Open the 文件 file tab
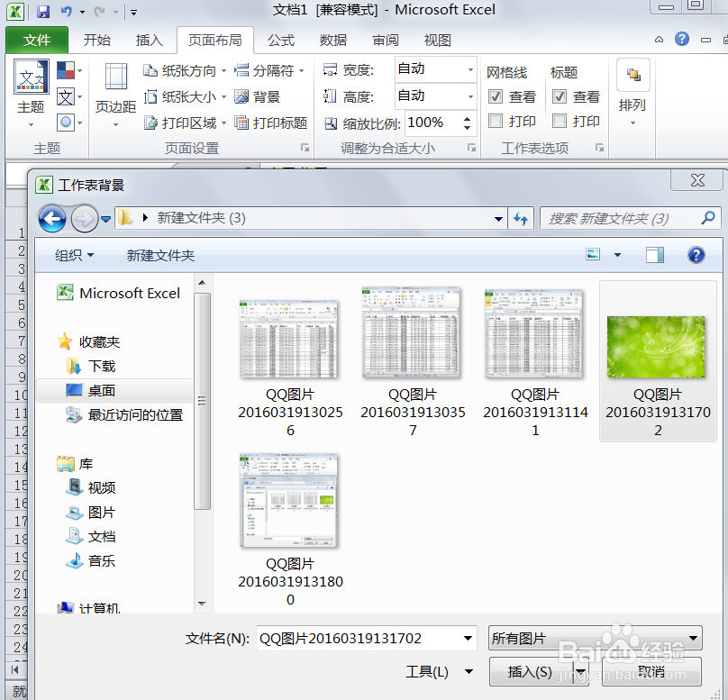This screenshot has height=700, width=728. (37, 40)
